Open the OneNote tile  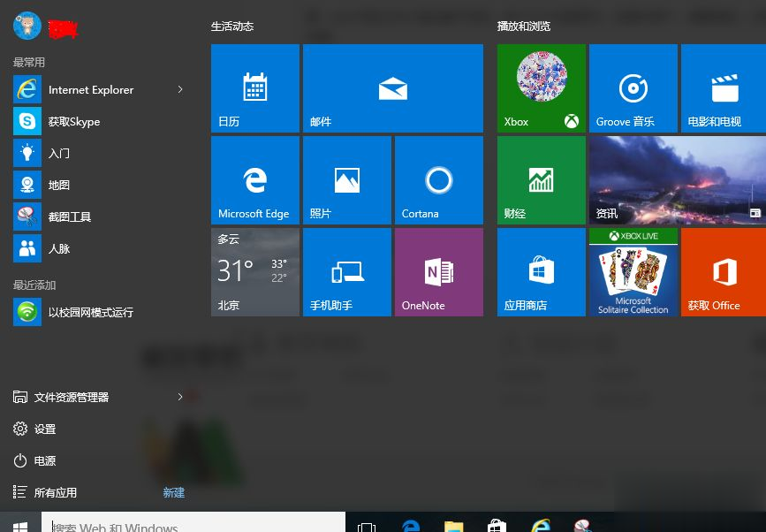tap(438, 271)
